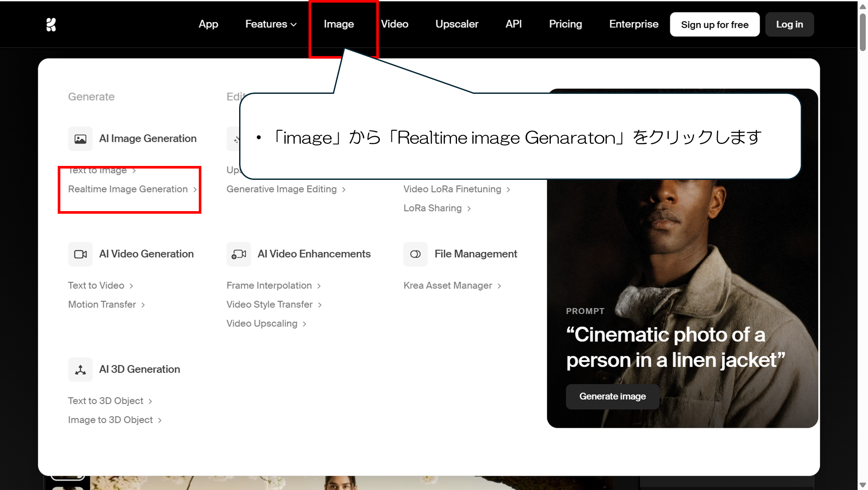This screenshot has width=868, height=490.
Task: Open Realtime Image Generation link
Action: click(128, 189)
